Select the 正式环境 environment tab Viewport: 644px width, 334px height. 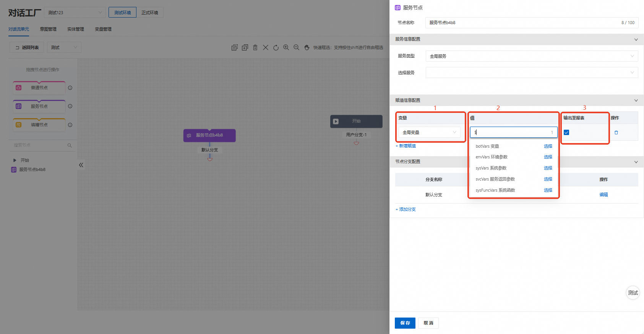coord(150,12)
